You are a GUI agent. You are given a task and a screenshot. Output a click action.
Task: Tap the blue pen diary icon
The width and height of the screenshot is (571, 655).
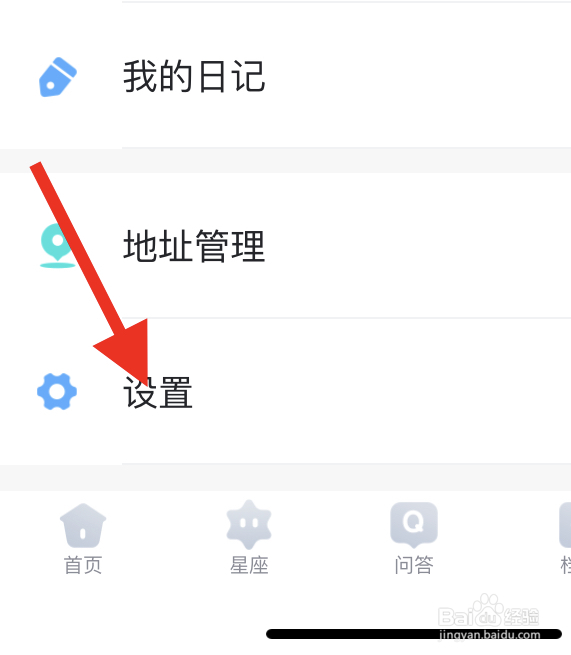[58, 77]
